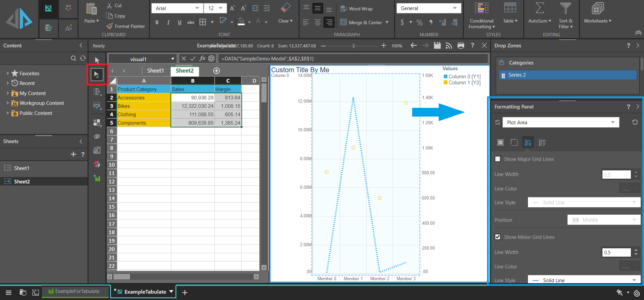
Task: Click the print icon in status toolbar
Action: pos(461,46)
